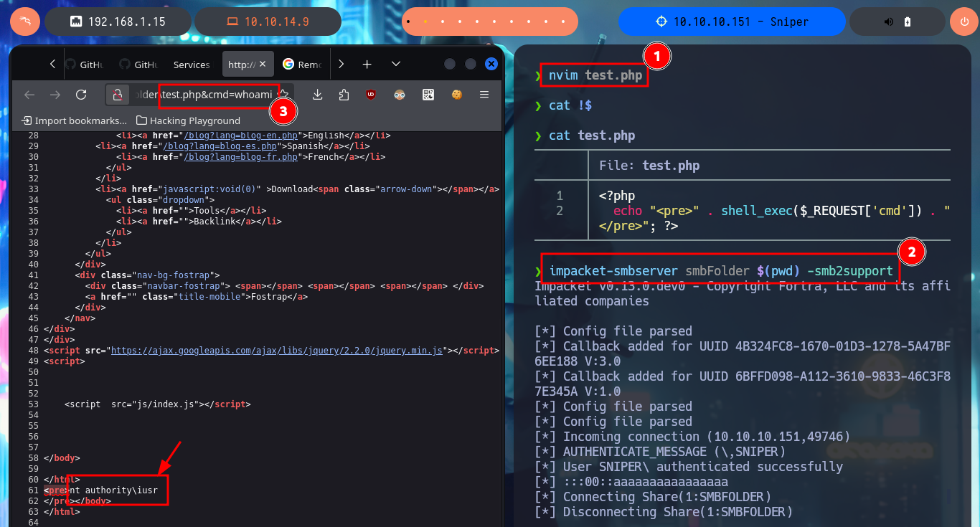Click the URL bar with test.php&cmd=whoami
980x527 pixels.
pyautogui.click(x=202, y=95)
